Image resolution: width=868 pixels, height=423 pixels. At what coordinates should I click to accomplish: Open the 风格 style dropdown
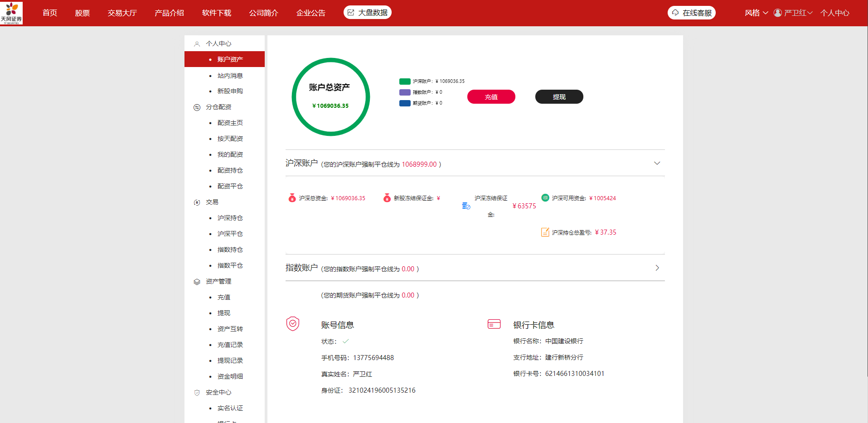(x=756, y=13)
